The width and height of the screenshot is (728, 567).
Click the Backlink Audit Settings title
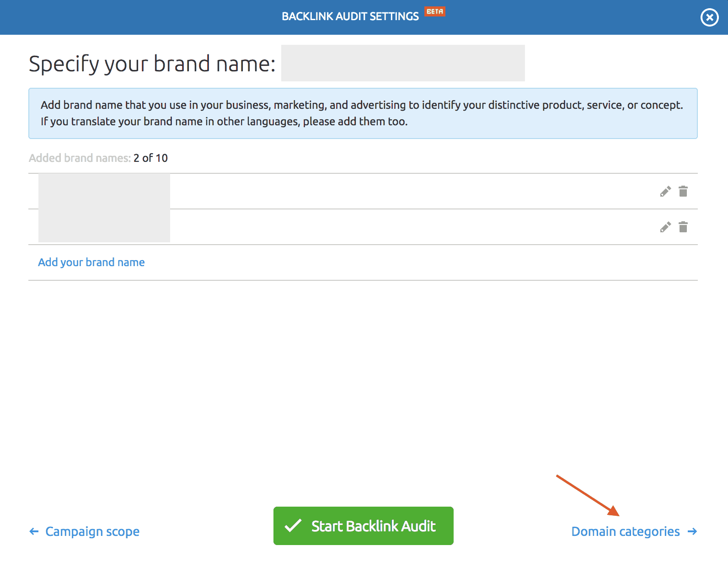(350, 16)
